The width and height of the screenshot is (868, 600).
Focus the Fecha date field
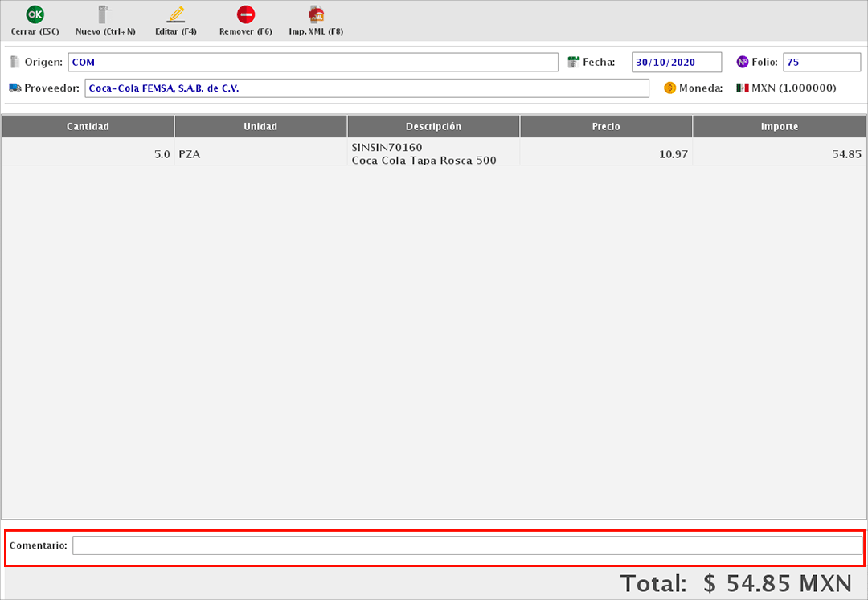tap(675, 62)
